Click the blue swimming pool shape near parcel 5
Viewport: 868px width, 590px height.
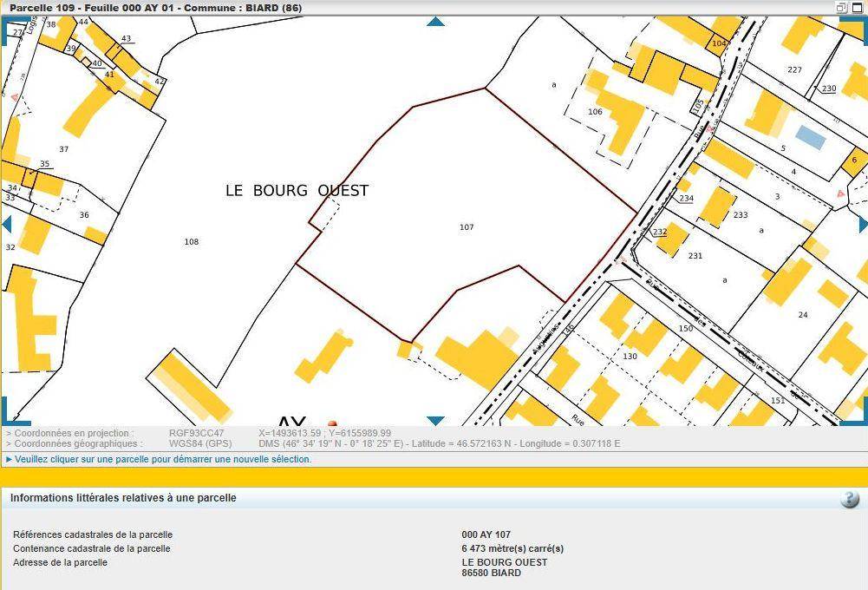811,136
